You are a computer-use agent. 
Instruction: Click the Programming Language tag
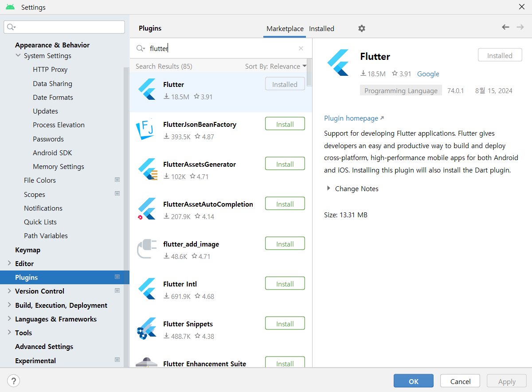401,90
